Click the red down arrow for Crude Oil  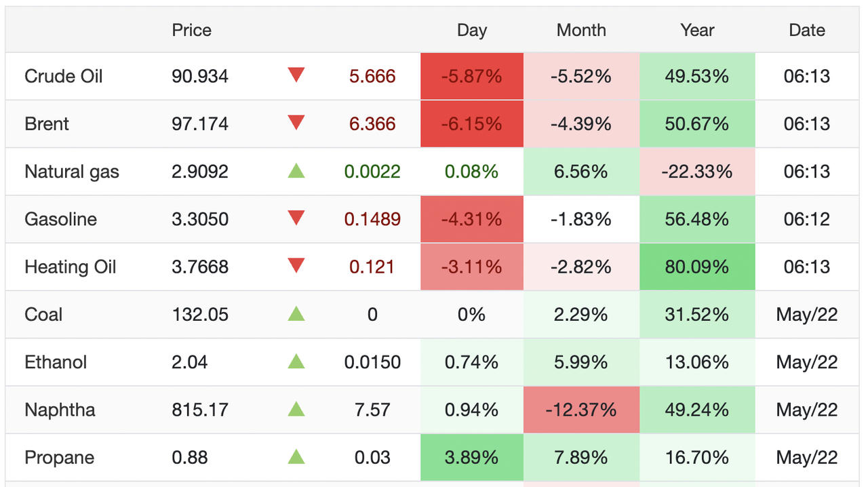[x=296, y=75]
